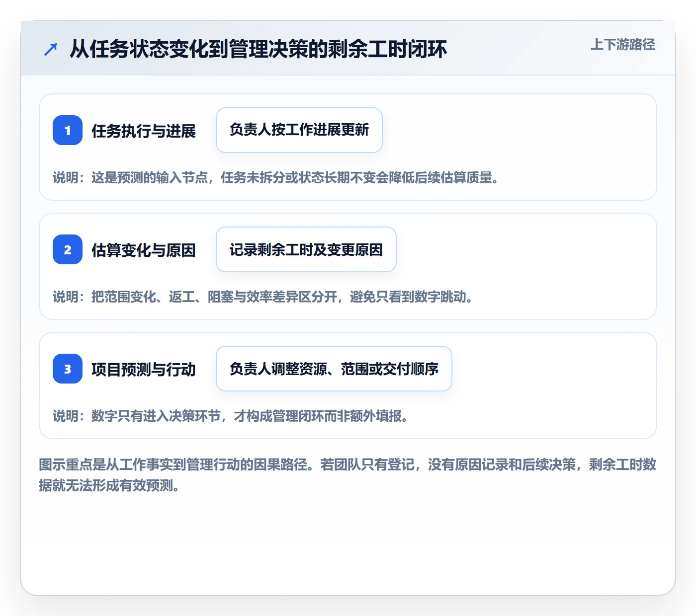Click the step 1 number badge
This screenshot has width=696, height=616.
click(68, 130)
